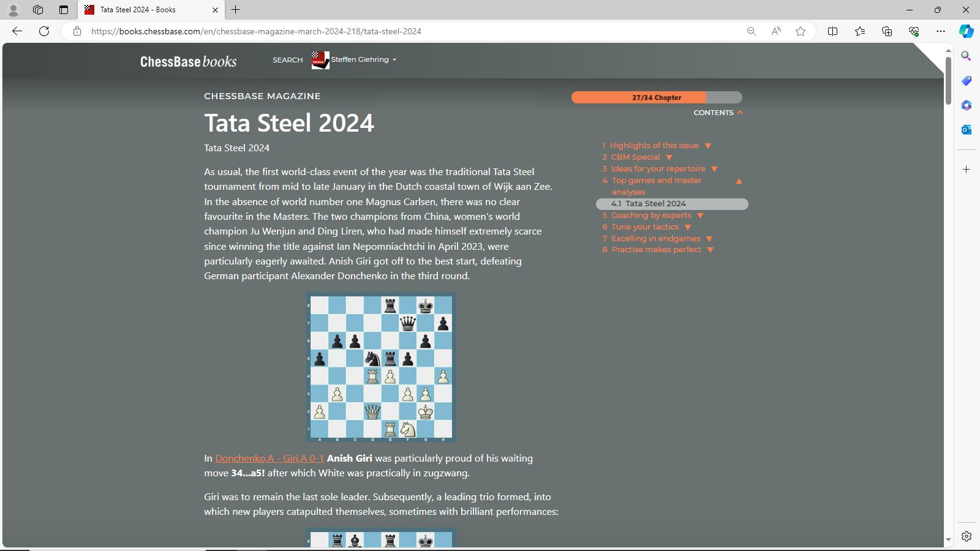Collapse the Top games and master analyses arrow

click(739, 181)
